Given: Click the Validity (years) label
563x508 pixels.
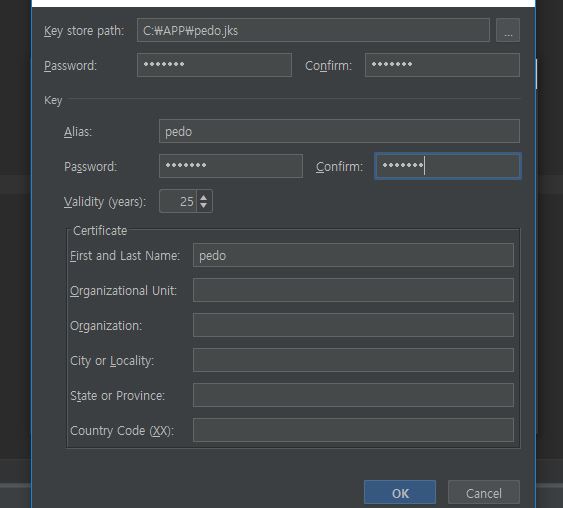Looking at the screenshot, I should pyautogui.click(x=105, y=202).
